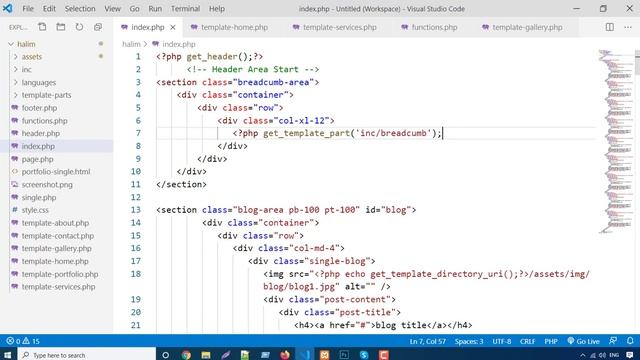Open the Windows Start menu
The height and width of the screenshot is (360, 640).
pos(8,355)
